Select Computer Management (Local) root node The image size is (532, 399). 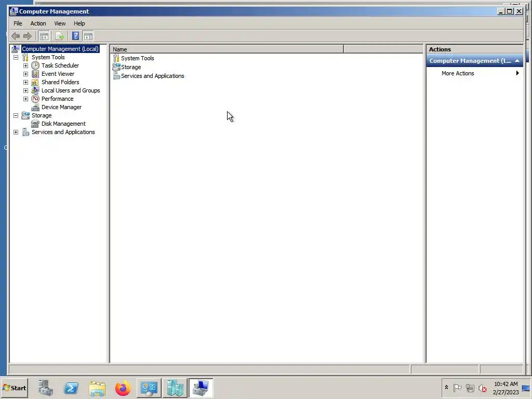coord(60,49)
